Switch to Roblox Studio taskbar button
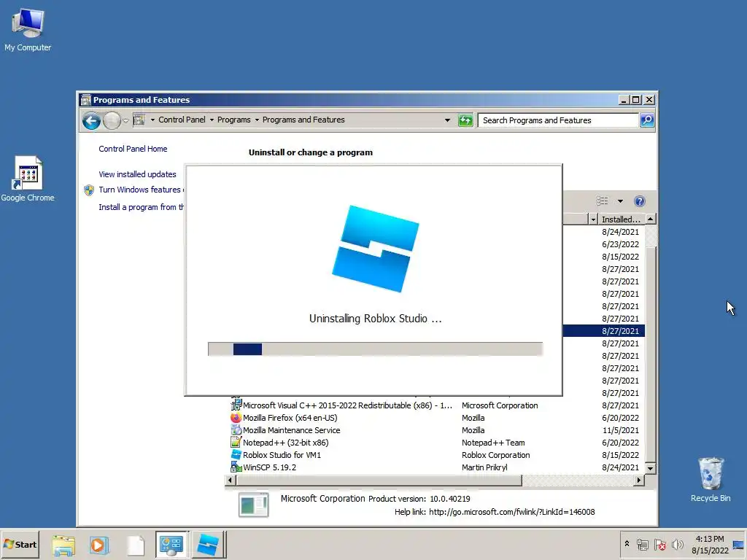The image size is (747, 560). (x=208, y=545)
